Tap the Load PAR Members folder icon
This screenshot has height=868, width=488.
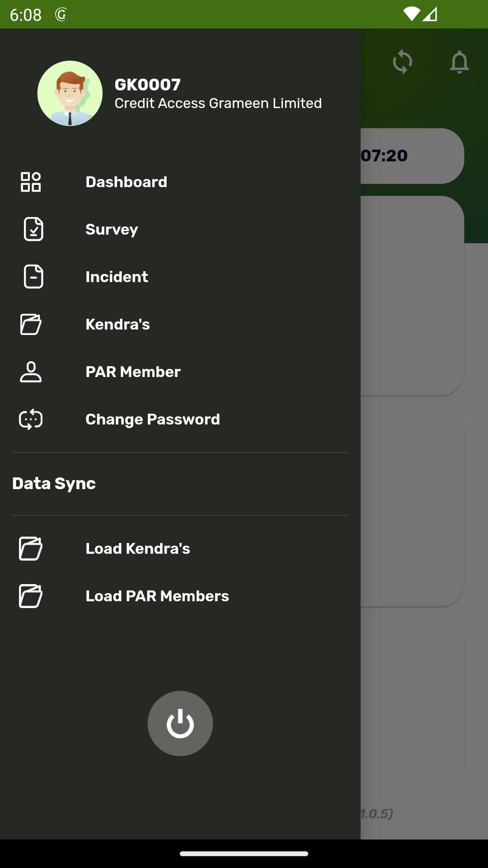click(31, 596)
